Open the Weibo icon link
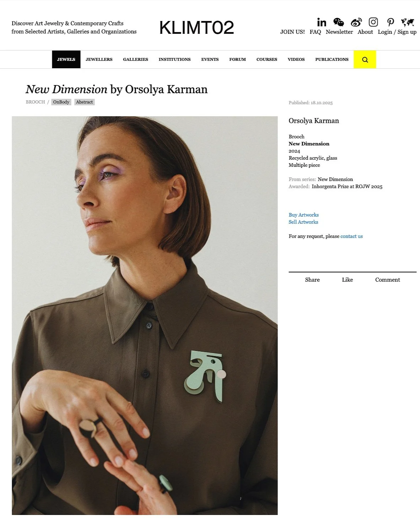 (356, 22)
